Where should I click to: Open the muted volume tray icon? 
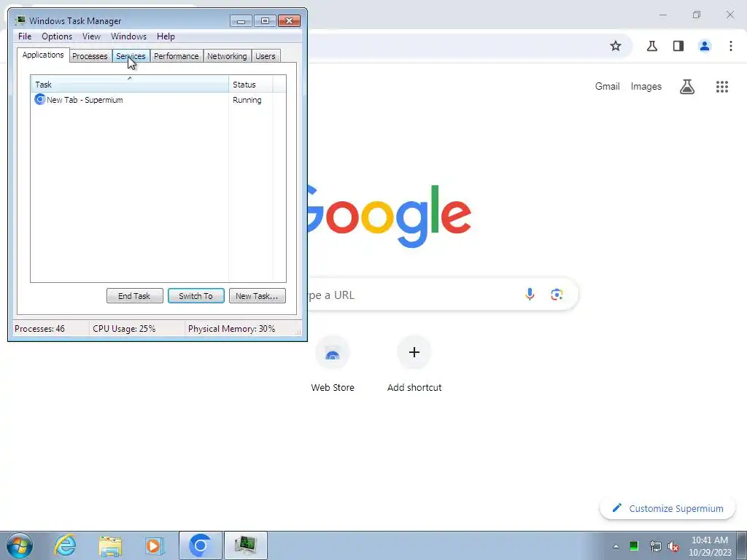pos(673,546)
